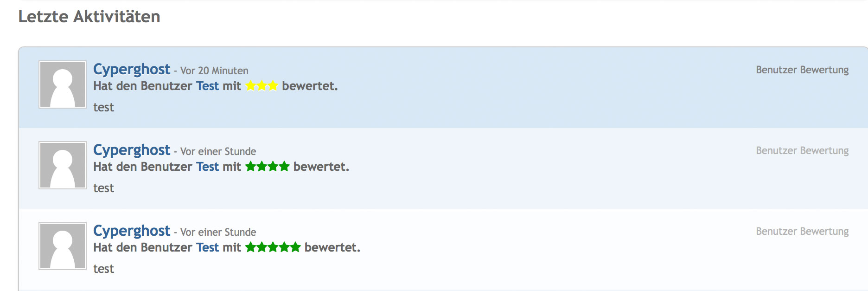Viewport: 868px width, 291px height.
Task: Open Cyperghost profile in the five-star entry
Action: click(x=132, y=231)
